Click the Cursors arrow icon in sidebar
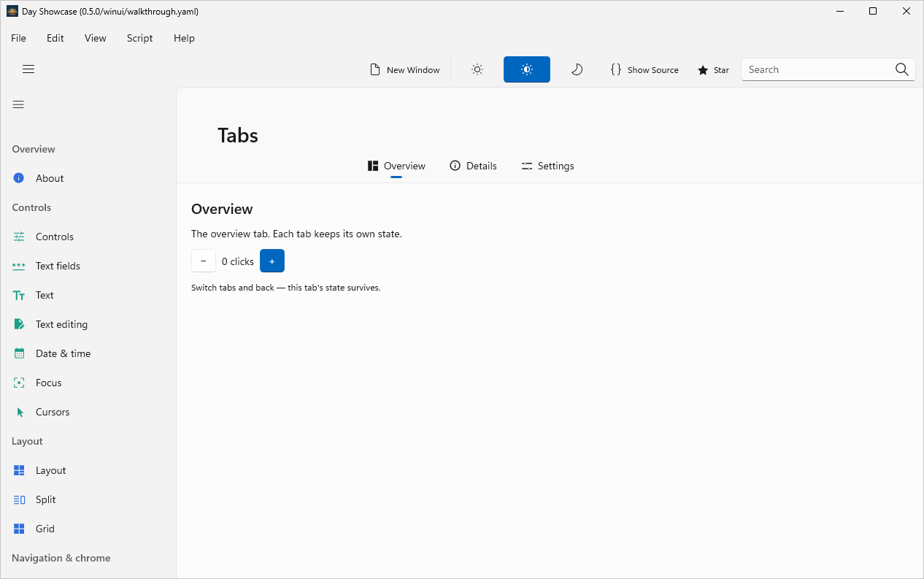 click(x=20, y=412)
